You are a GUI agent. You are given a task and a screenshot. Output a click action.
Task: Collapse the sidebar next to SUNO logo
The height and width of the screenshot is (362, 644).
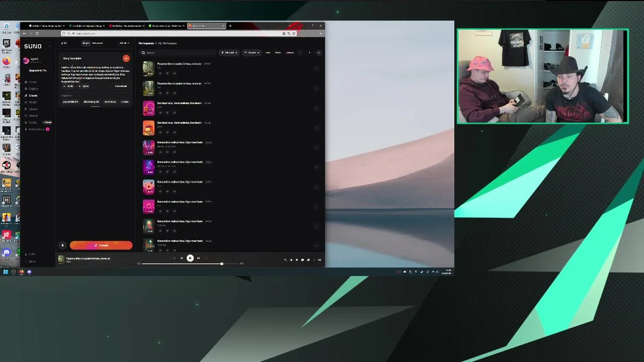(x=49, y=46)
